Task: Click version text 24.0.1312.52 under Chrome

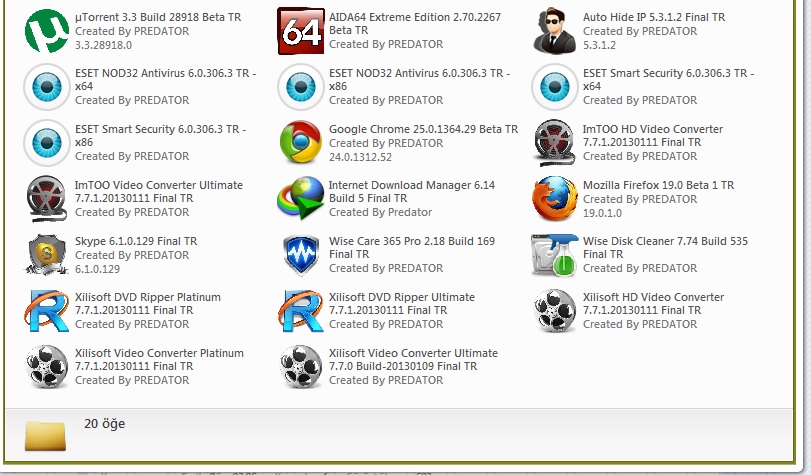Action: (361, 157)
